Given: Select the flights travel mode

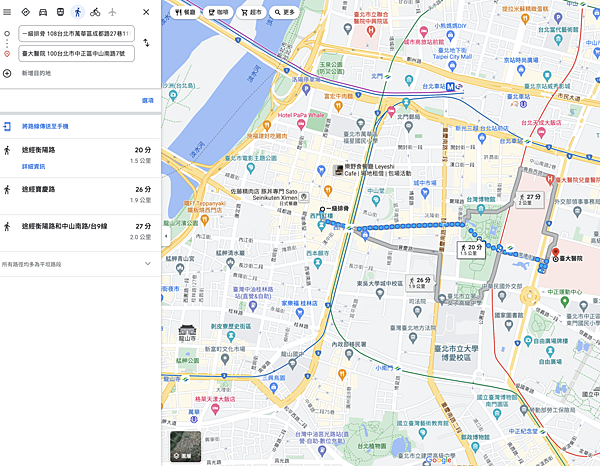Looking at the screenshot, I should (x=112, y=12).
